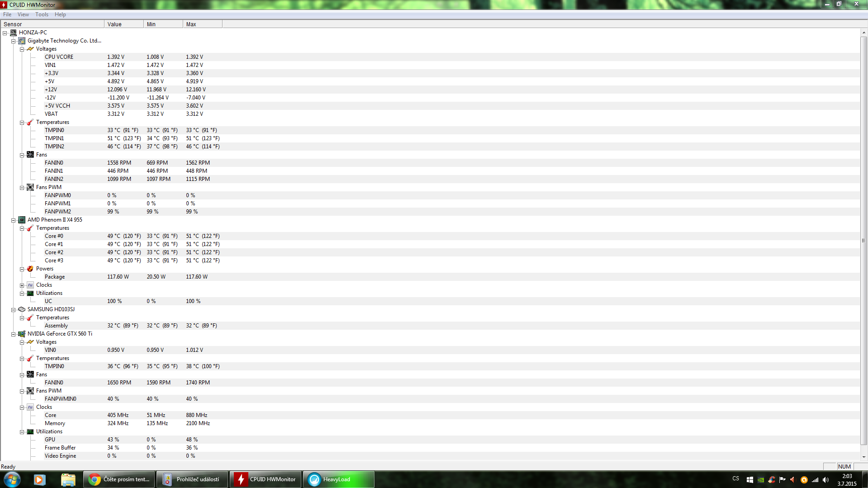Select the GPU Memory clock row
Image resolution: width=868 pixels, height=488 pixels.
coord(430,423)
